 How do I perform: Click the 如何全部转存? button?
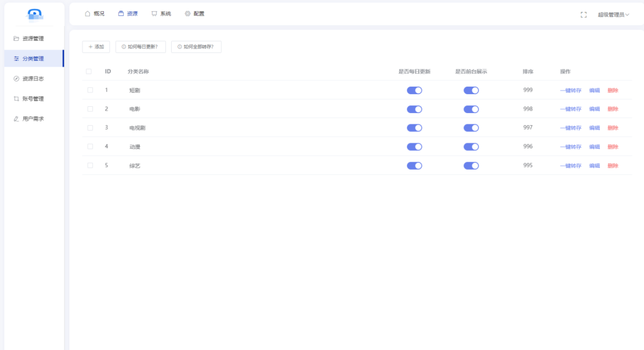(x=196, y=46)
